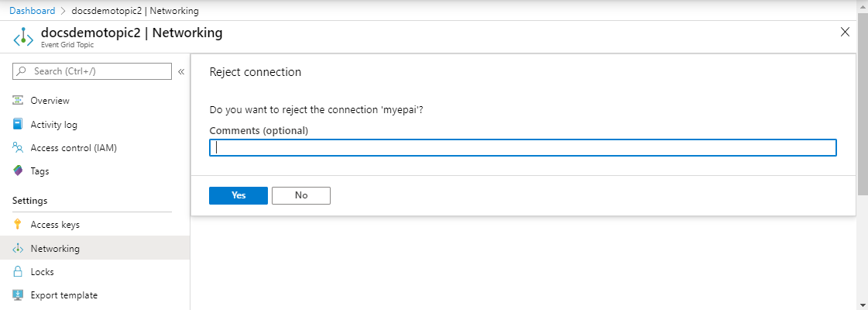Open the Overview menu item
The height and width of the screenshot is (310, 868).
click(50, 101)
